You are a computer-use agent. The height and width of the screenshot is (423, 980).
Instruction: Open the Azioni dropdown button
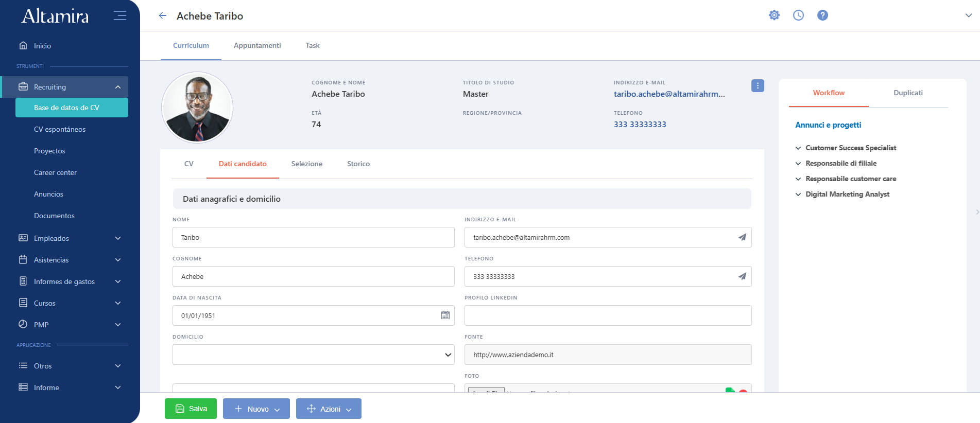pyautogui.click(x=329, y=409)
